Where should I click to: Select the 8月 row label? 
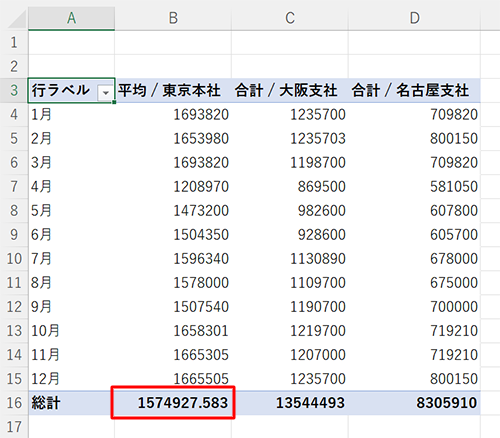pyautogui.click(x=72, y=282)
